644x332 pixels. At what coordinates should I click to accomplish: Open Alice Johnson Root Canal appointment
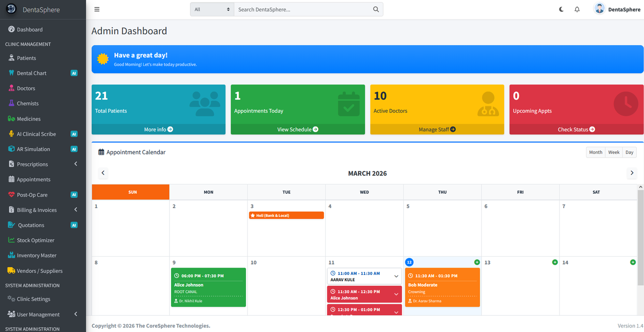208,287
